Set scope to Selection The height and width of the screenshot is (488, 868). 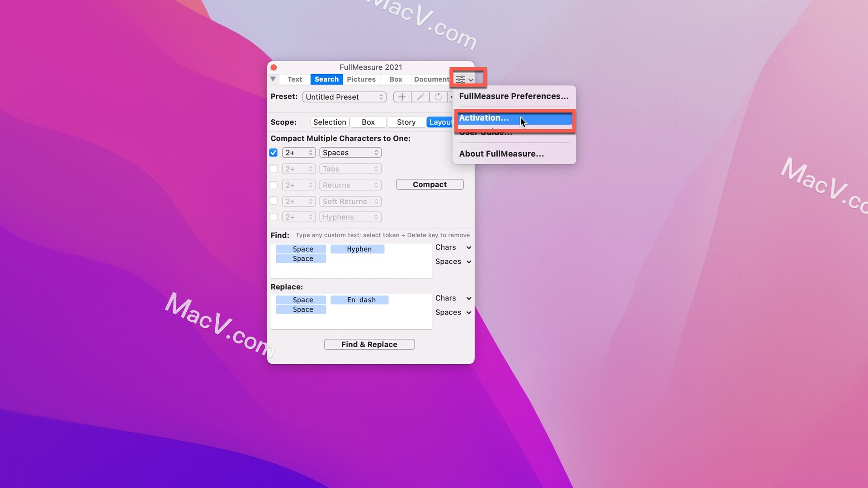[330, 122]
